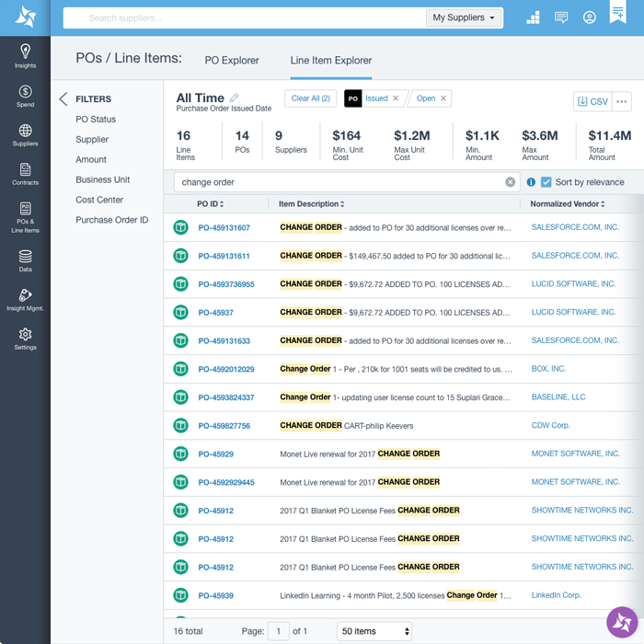
Task: Collapse the Filters panel chevron
Action: (63, 99)
